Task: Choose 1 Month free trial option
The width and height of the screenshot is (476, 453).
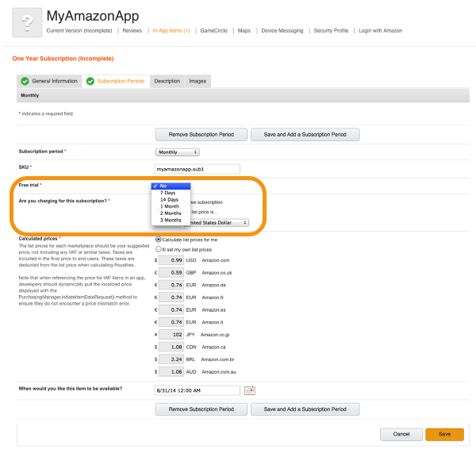Action: tap(171, 206)
